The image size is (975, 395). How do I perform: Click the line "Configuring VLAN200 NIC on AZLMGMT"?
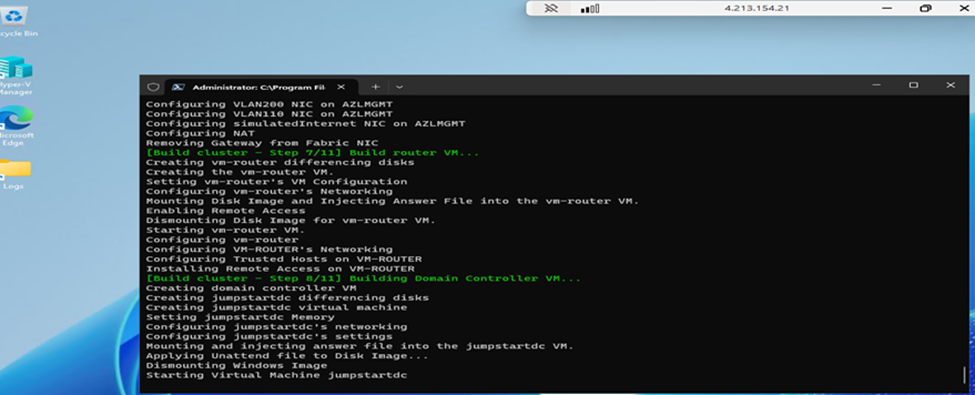pos(269,105)
